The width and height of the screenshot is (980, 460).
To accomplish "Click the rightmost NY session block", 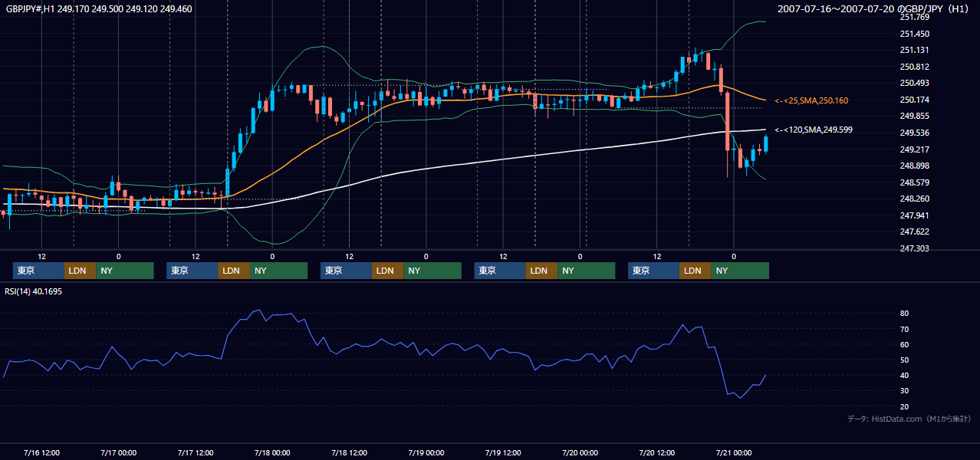I will pos(740,271).
